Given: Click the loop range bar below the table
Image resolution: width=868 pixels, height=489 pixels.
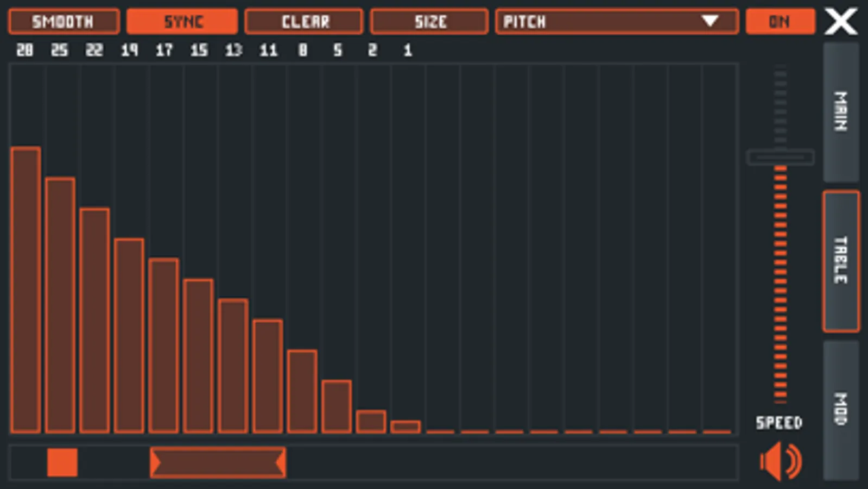Looking at the screenshot, I should point(218,462).
